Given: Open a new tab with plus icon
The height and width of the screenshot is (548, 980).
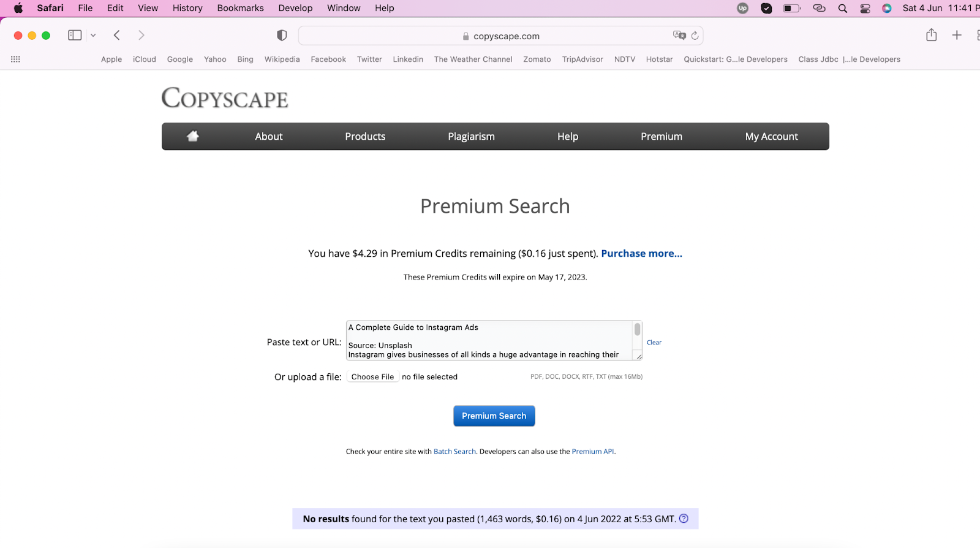Looking at the screenshot, I should pos(957,36).
